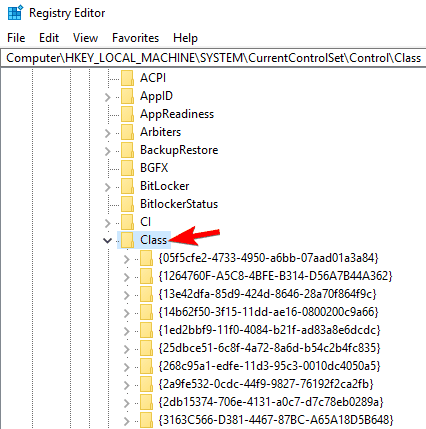
Task: Expand the CI key
Action: click(107, 223)
